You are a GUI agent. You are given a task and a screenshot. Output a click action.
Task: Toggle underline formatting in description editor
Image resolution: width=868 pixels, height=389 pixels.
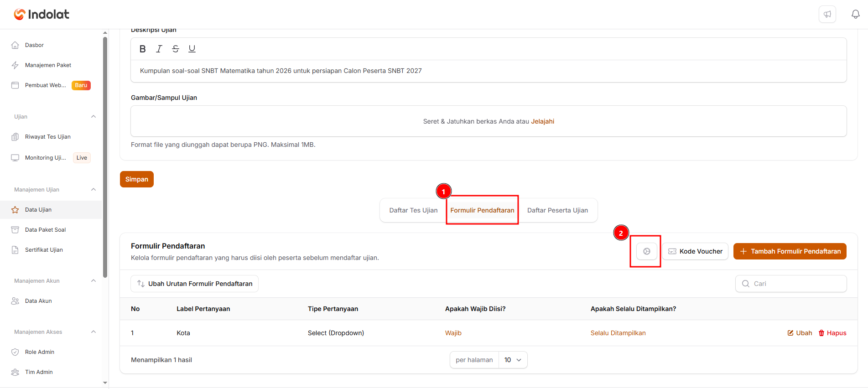(192, 49)
